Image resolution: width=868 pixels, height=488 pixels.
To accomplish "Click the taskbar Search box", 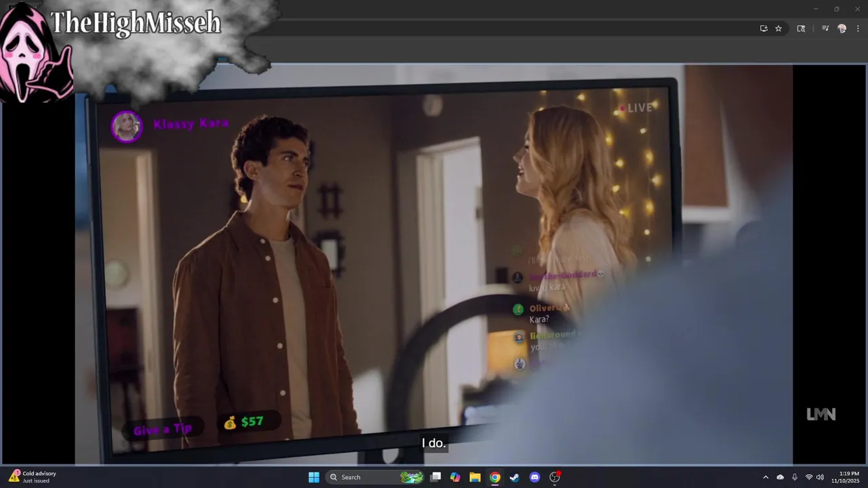I will click(x=375, y=477).
